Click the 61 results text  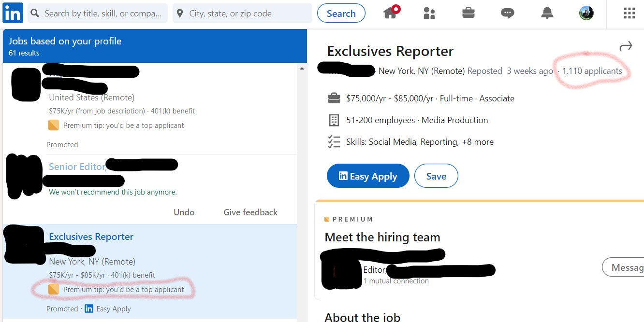(x=24, y=53)
